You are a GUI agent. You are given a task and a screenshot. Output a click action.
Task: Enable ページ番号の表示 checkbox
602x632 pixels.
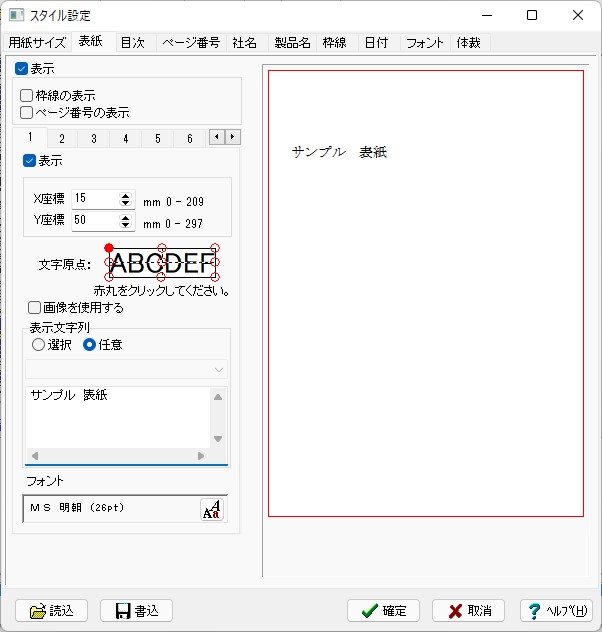pos(26,112)
